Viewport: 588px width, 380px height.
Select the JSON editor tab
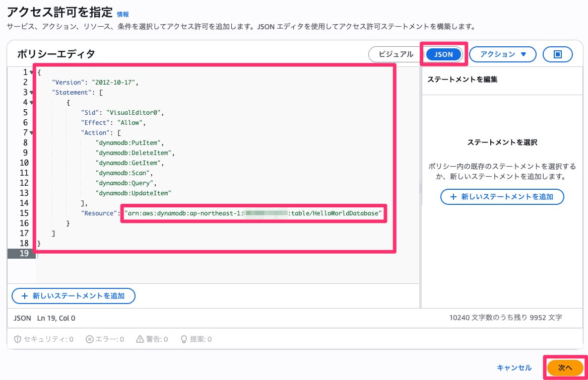click(443, 54)
